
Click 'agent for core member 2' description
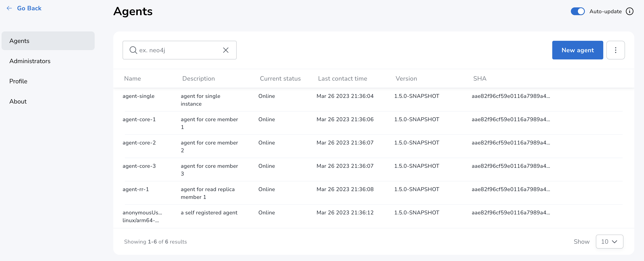click(x=209, y=146)
